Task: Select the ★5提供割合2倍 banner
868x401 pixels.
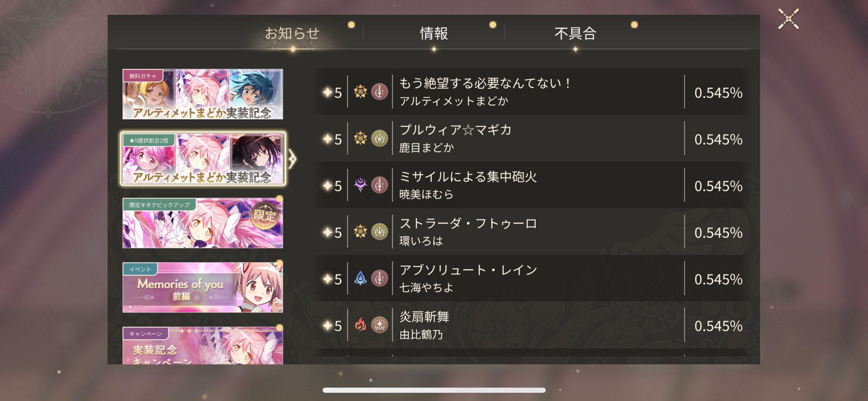Action: click(203, 159)
